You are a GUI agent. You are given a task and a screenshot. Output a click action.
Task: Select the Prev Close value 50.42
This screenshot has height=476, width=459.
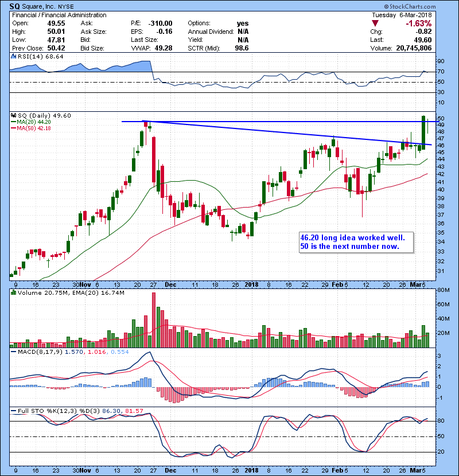coord(56,48)
